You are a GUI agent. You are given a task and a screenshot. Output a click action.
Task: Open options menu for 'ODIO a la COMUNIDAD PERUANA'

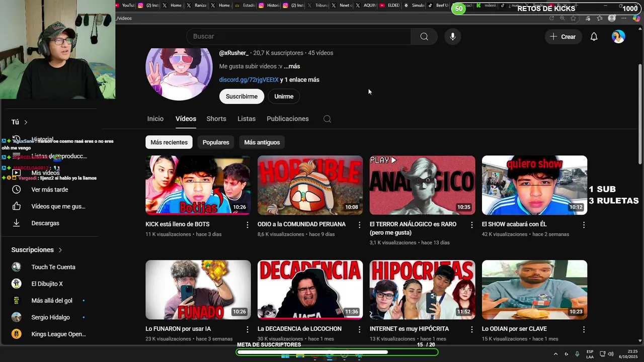pyautogui.click(x=359, y=225)
